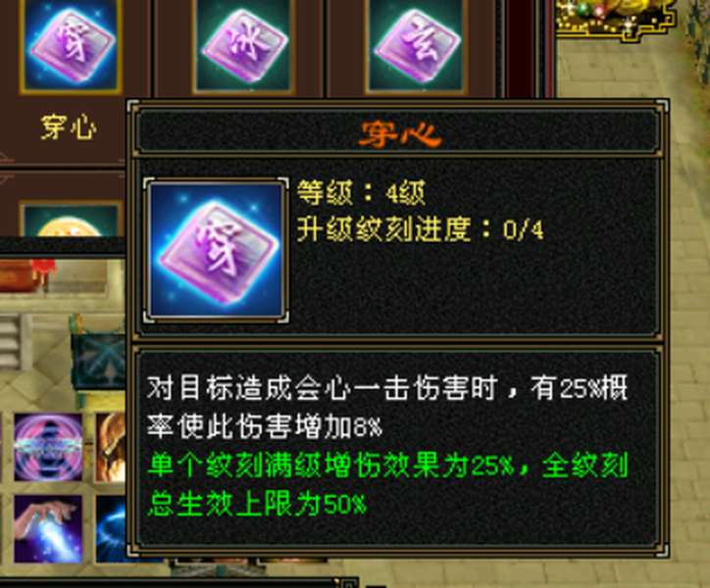Click the golden ornament at top right corner
The image size is (710, 588).
point(616,19)
